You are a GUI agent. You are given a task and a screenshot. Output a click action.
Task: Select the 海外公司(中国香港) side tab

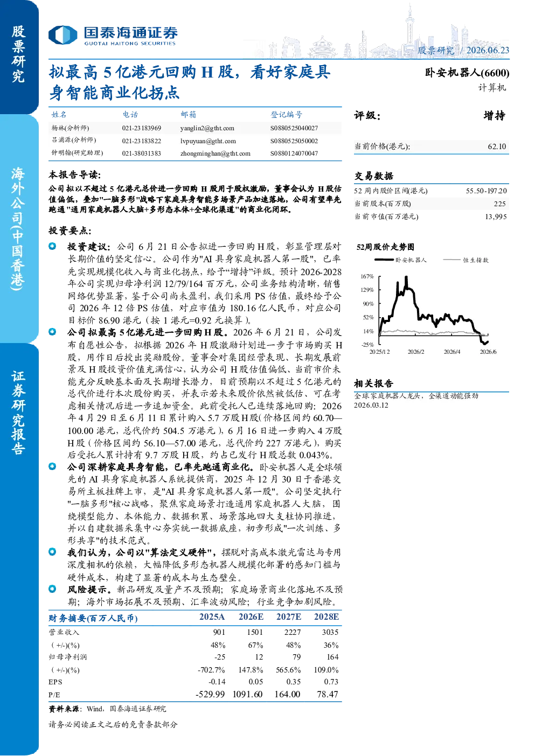point(19,228)
